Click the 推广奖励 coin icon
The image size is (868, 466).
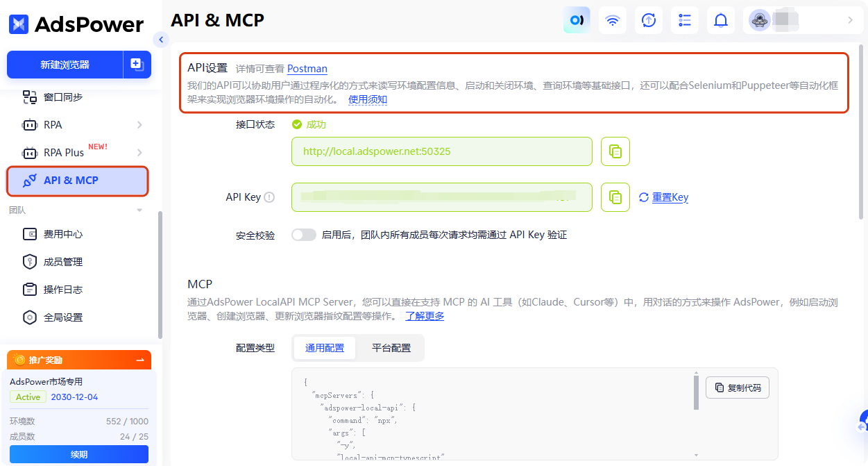(19, 360)
